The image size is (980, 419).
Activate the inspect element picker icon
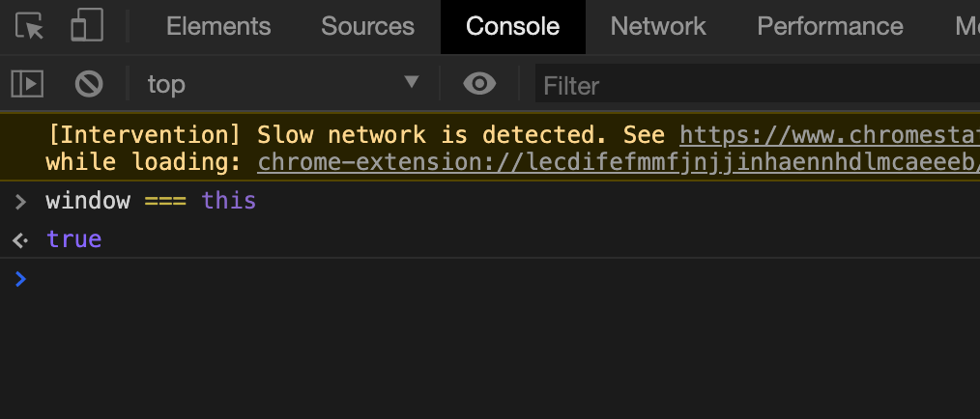click(29, 27)
